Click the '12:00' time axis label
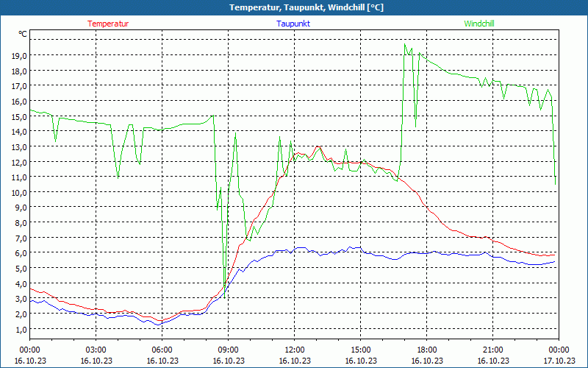 tap(295, 350)
